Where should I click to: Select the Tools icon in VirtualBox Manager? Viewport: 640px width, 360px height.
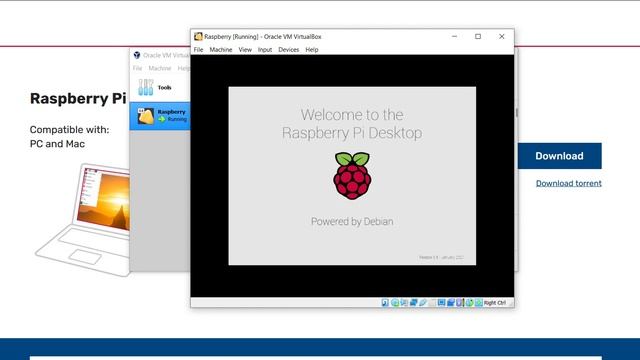(x=145, y=87)
